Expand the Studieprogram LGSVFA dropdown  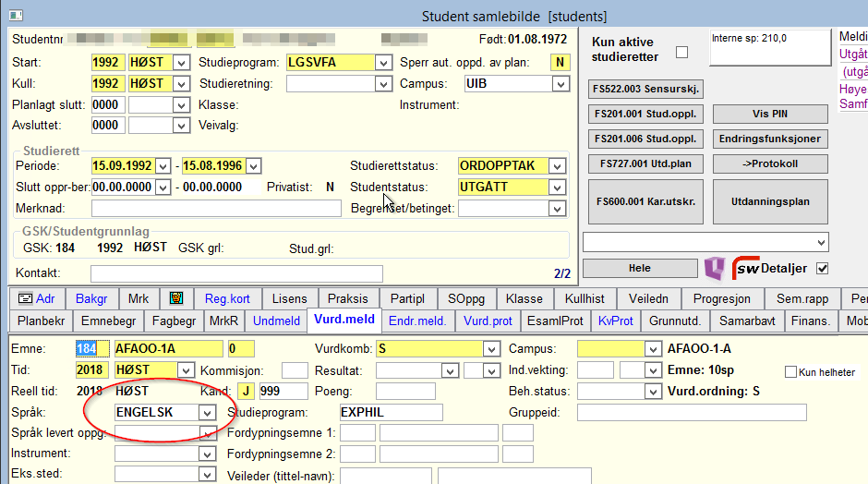tap(383, 63)
